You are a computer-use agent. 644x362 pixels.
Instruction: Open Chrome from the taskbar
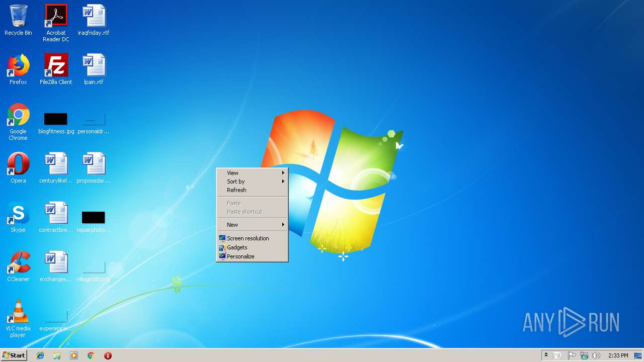click(x=91, y=355)
